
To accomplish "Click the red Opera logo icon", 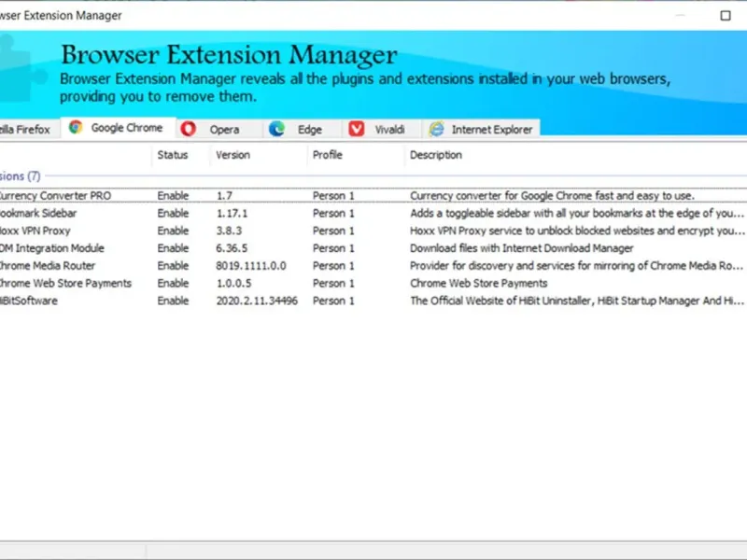I will coord(189,129).
